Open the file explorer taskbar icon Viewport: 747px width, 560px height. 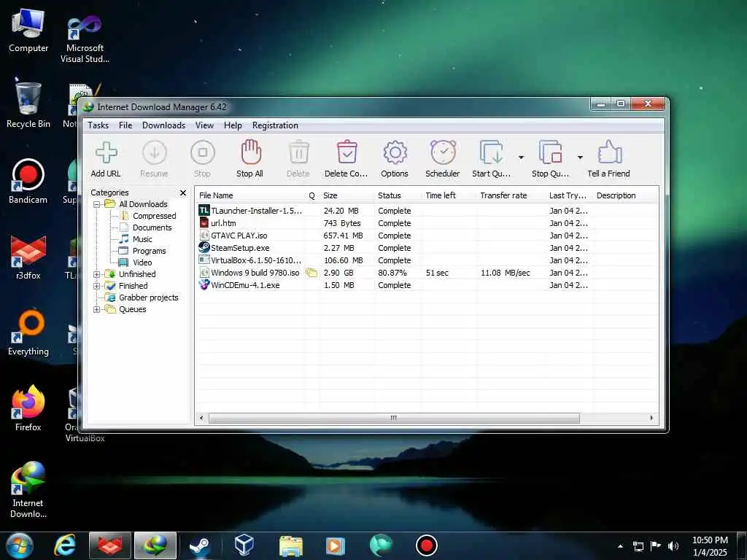click(x=290, y=546)
